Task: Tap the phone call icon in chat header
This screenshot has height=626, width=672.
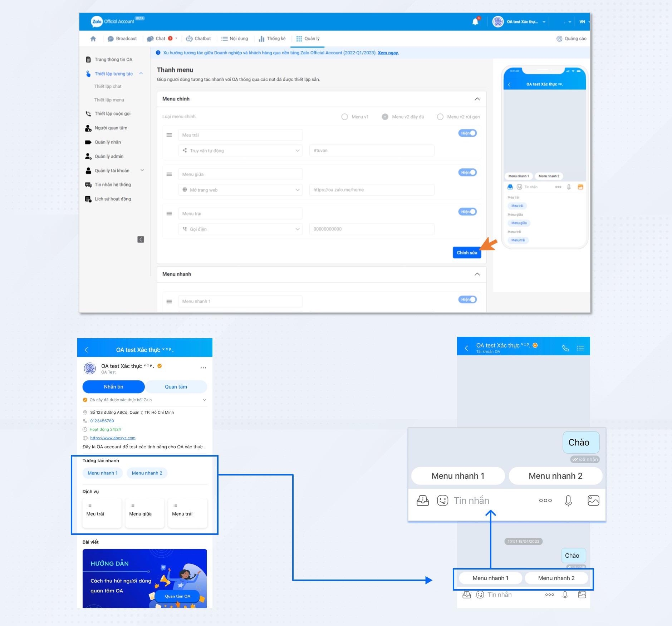Action: pyautogui.click(x=565, y=348)
